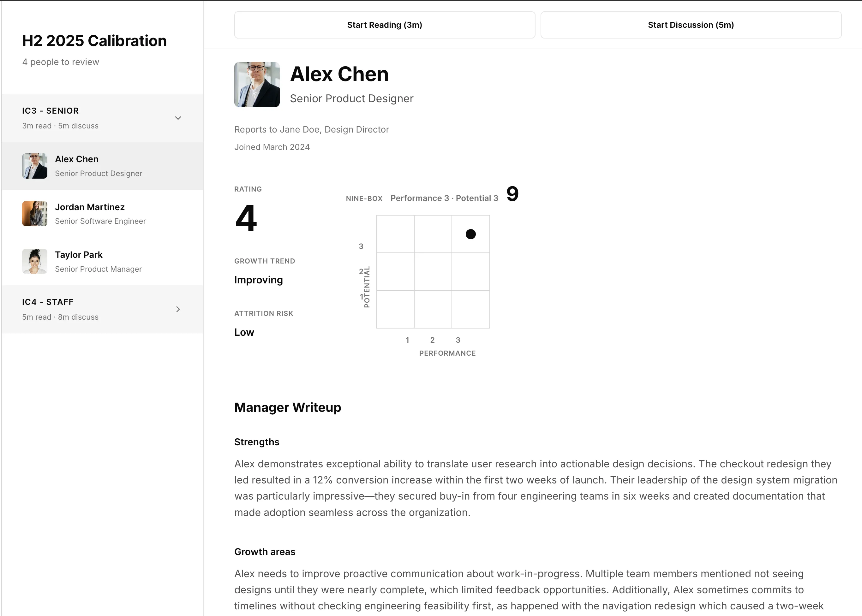Image resolution: width=862 pixels, height=616 pixels.
Task: Click Start Reading (3m) button
Action: [385, 25]
